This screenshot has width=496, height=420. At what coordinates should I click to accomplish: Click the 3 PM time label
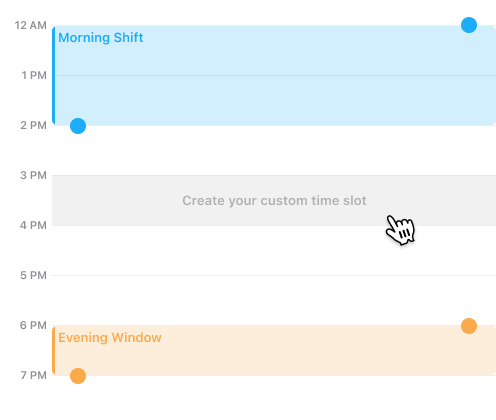tap(33, 175)
